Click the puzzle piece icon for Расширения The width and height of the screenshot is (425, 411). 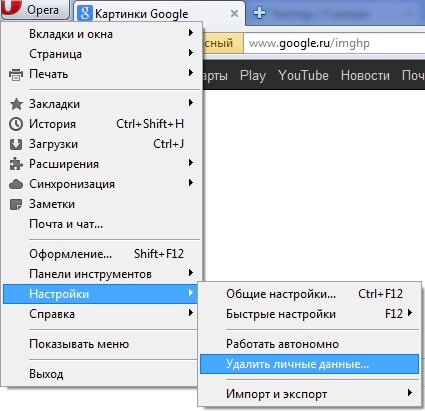pyautogui.click(x=16, y=164)
